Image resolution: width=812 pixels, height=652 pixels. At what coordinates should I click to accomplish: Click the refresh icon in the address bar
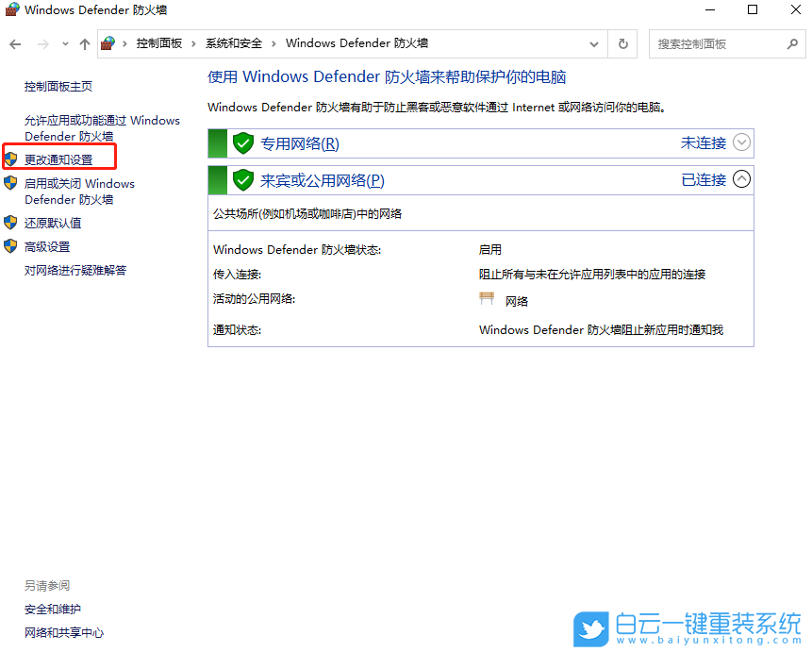click(622, 42)
